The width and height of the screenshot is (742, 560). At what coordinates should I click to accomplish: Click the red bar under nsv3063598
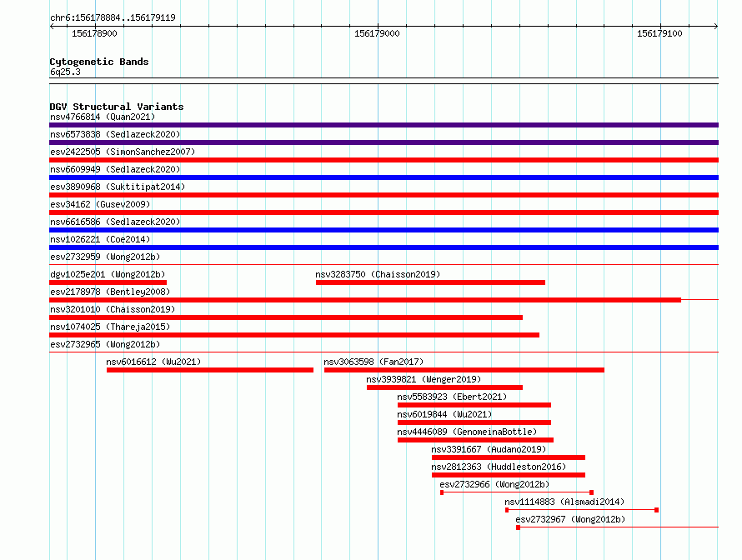click(x=464, y=370)
